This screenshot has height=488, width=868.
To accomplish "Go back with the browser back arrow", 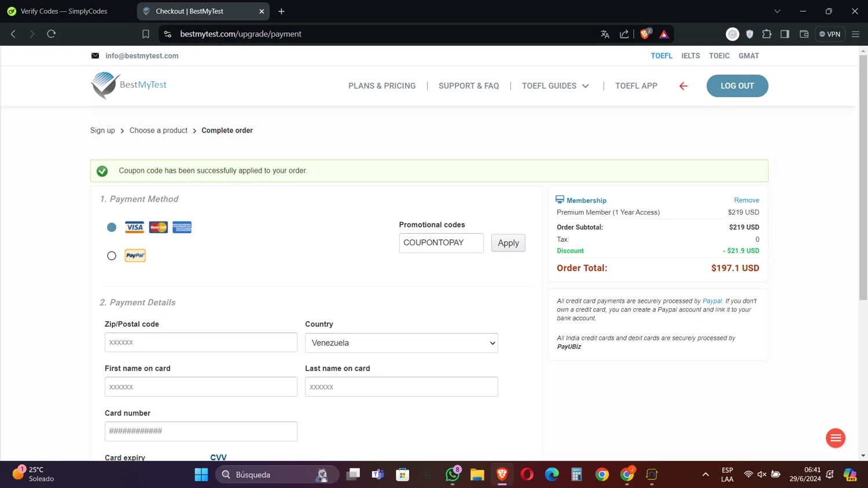I will (x=13, y=34).
